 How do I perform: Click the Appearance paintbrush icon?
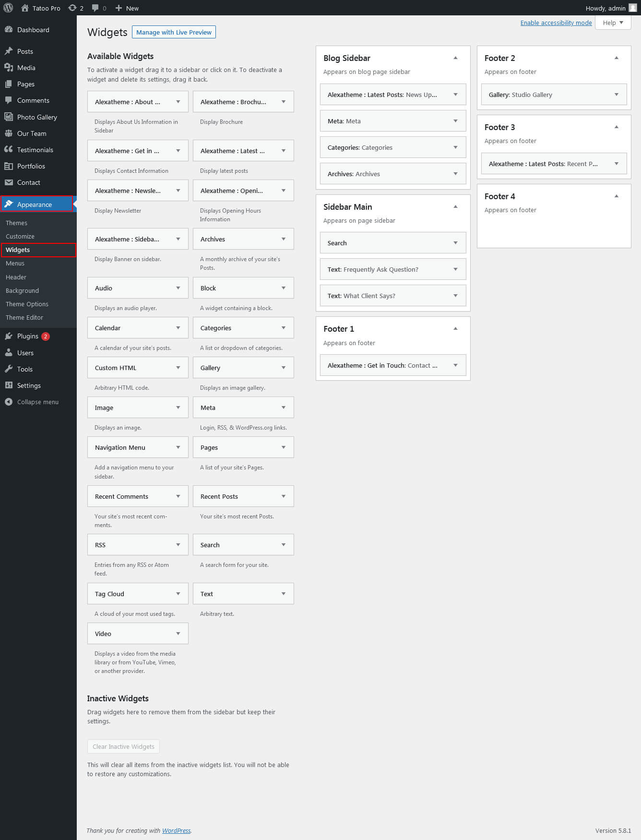pos(9,204)
